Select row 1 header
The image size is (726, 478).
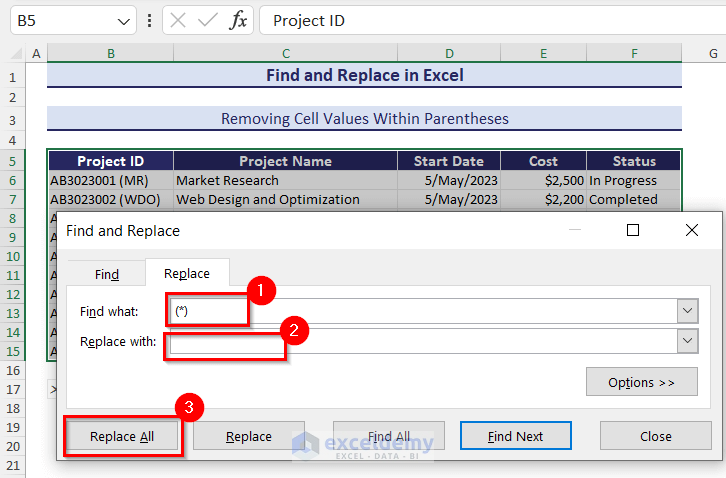click(x=13, y=77)
